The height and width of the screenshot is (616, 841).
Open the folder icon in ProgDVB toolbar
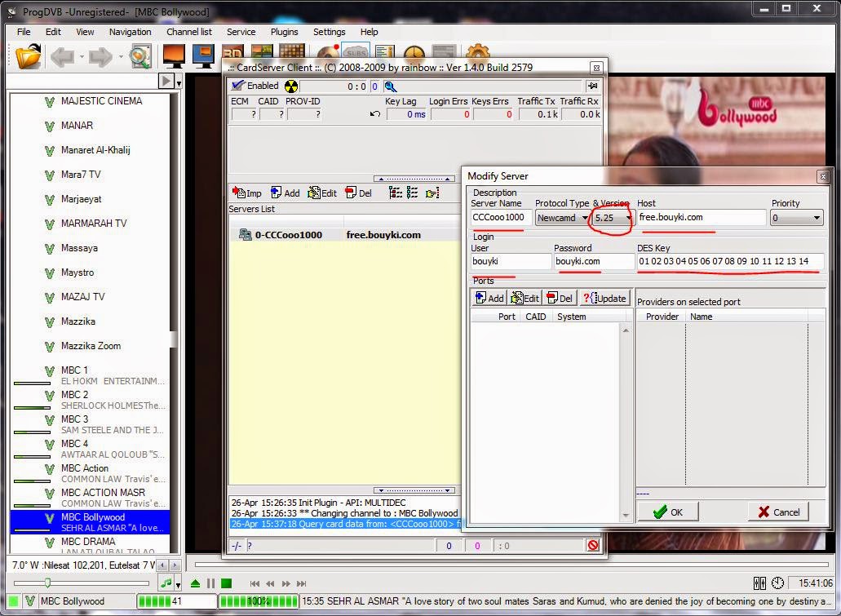29,56
